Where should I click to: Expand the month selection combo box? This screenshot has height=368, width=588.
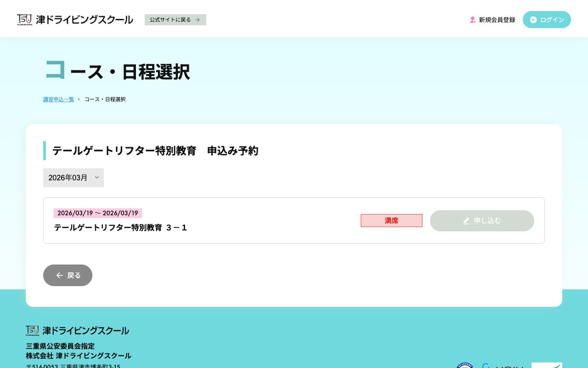pos(73,178)
